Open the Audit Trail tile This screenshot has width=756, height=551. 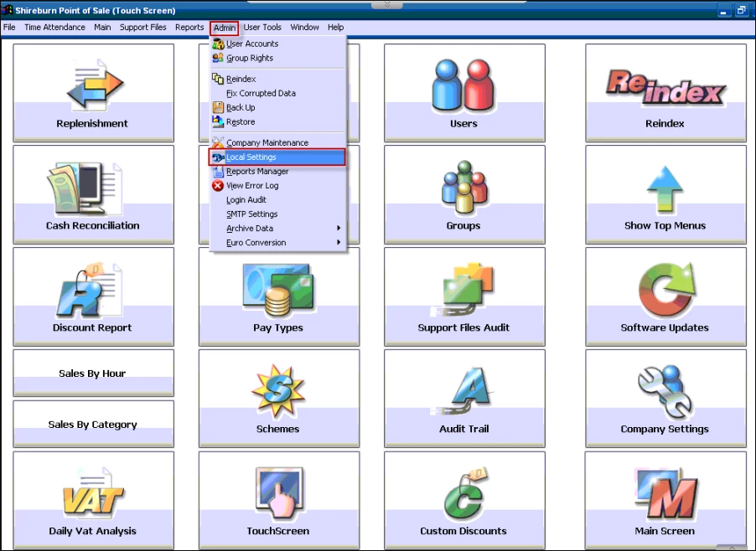pos(464,399)
